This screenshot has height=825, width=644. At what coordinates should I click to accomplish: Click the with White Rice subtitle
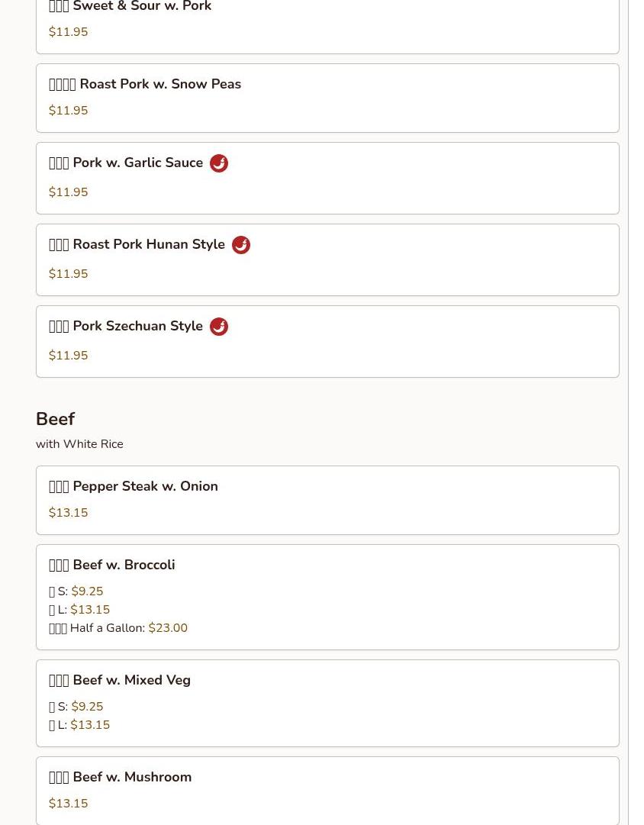coord(79,443)
